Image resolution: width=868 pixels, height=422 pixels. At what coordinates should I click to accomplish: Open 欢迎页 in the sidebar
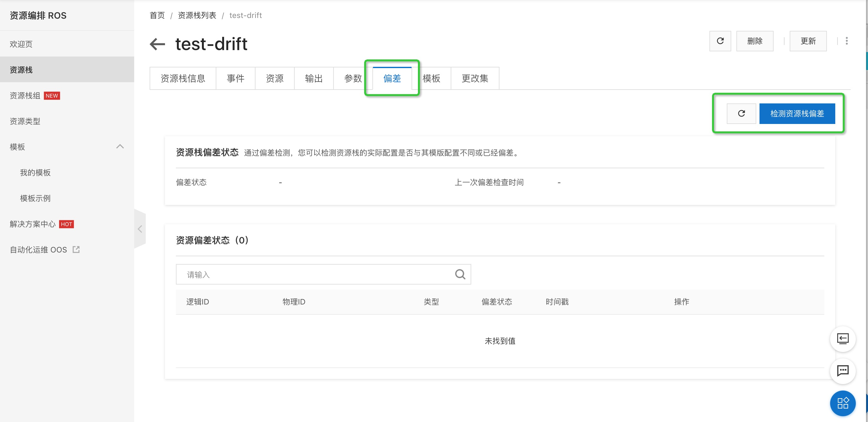[x=67, y=44]
